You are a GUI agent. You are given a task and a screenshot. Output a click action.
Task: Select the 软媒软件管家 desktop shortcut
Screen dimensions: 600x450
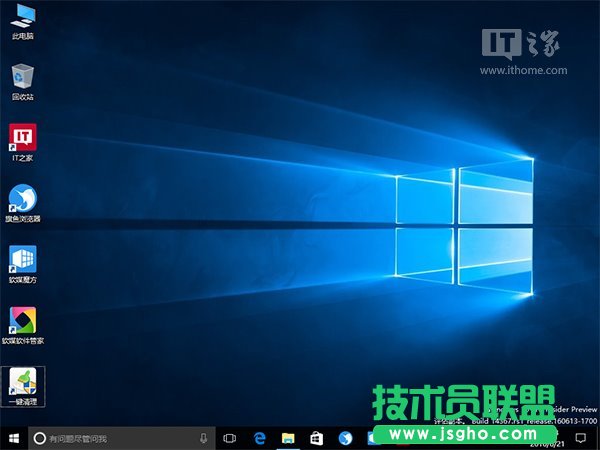tap(23, 325)
